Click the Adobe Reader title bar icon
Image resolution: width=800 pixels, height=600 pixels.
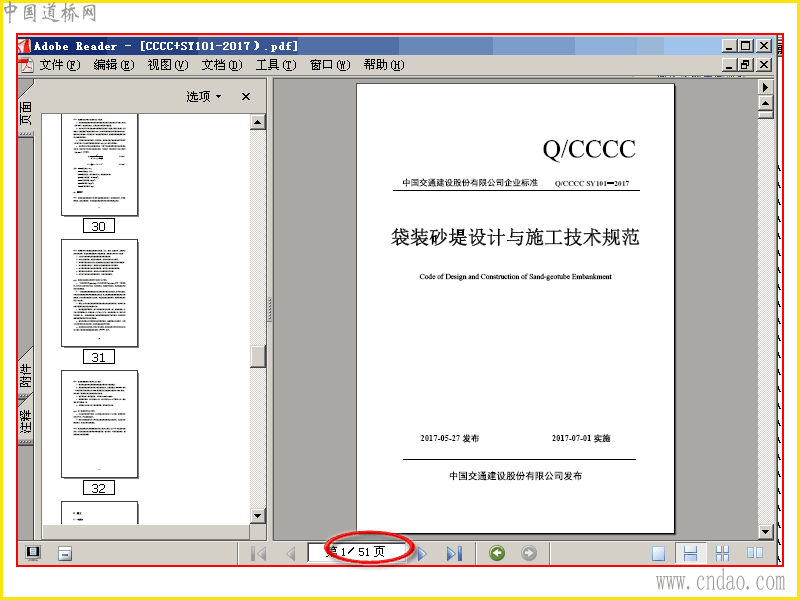[x=24, y=46]
